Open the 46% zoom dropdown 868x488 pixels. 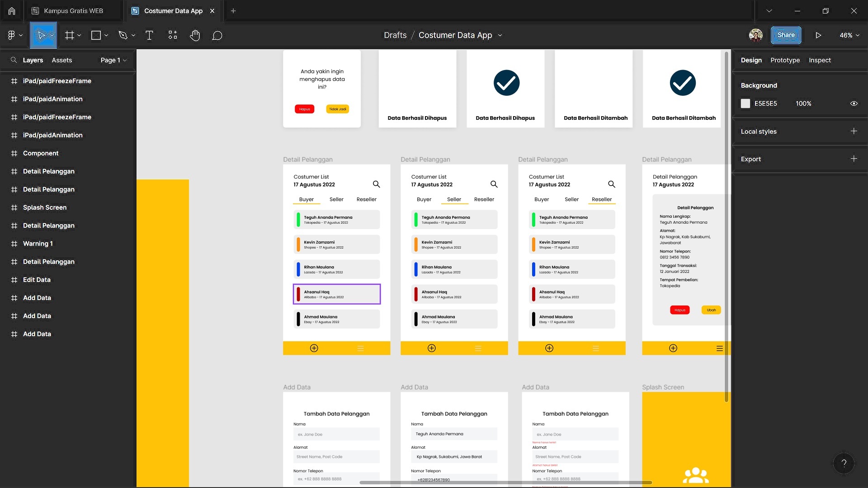(849, 35)
